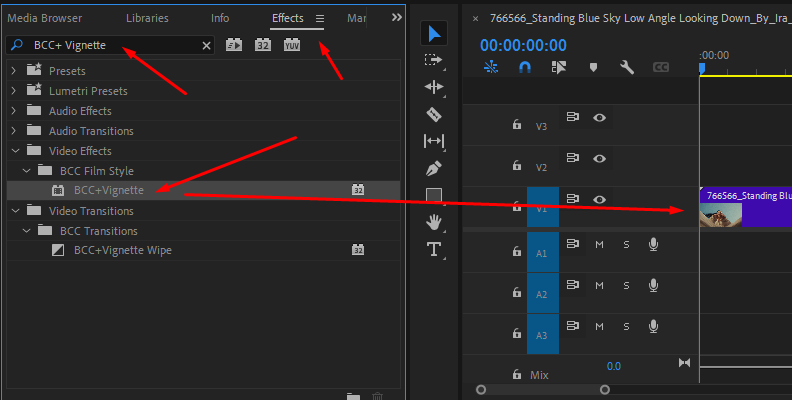792x400 pixels.
Task: Switch to Libraries tab
Action: pyautogui.click(x=147, y=18)
